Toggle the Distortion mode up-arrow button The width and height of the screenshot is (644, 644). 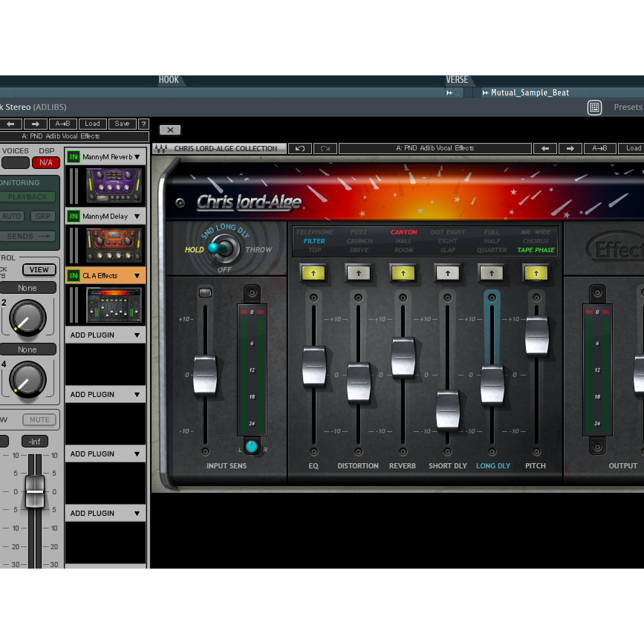[x=359, y=273]
